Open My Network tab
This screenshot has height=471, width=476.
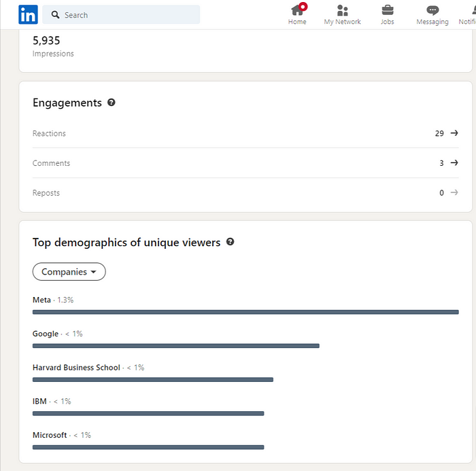342,14
